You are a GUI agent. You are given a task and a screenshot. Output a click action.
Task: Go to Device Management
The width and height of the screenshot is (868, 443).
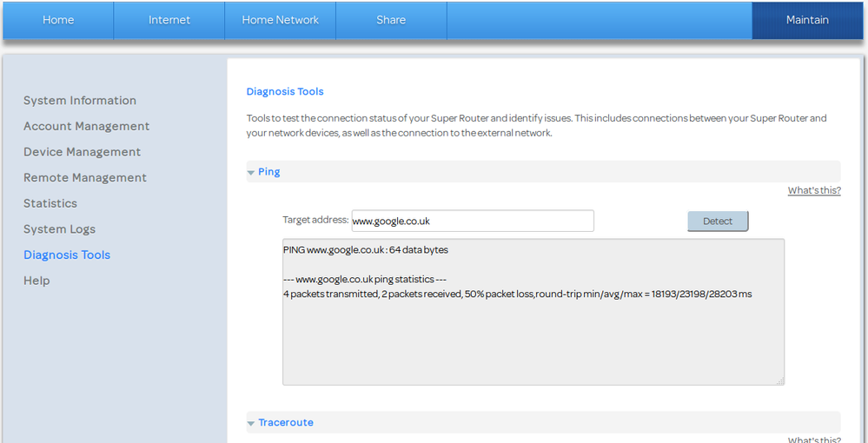[x=82, y=152]
